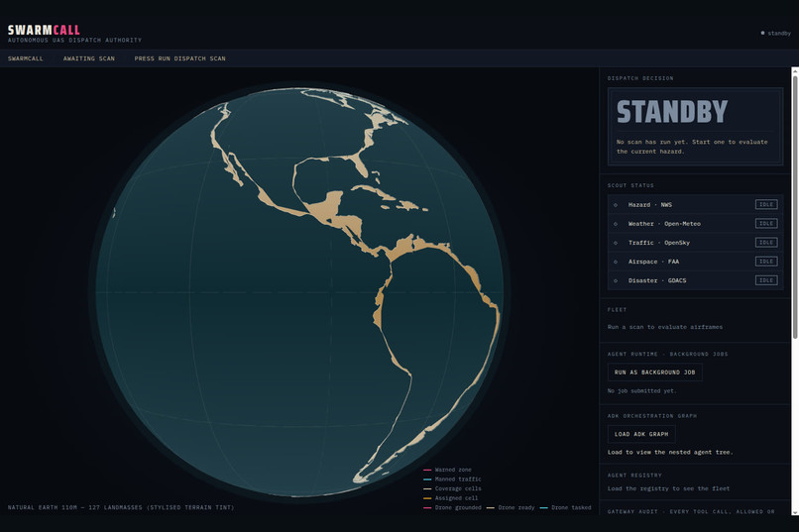799x532 pixels.
Task: Click 'Load the registry to see the fleet'
Action: 668,488
